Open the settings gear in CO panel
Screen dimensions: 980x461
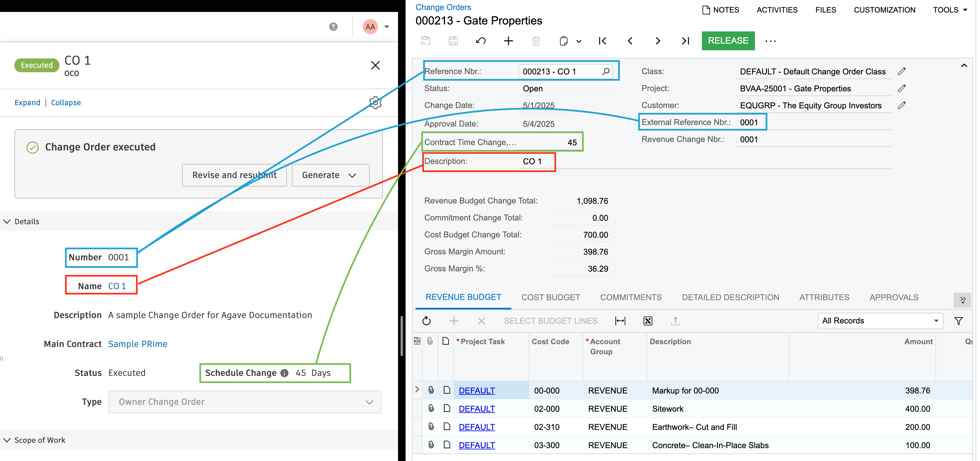tap(375, 102)
